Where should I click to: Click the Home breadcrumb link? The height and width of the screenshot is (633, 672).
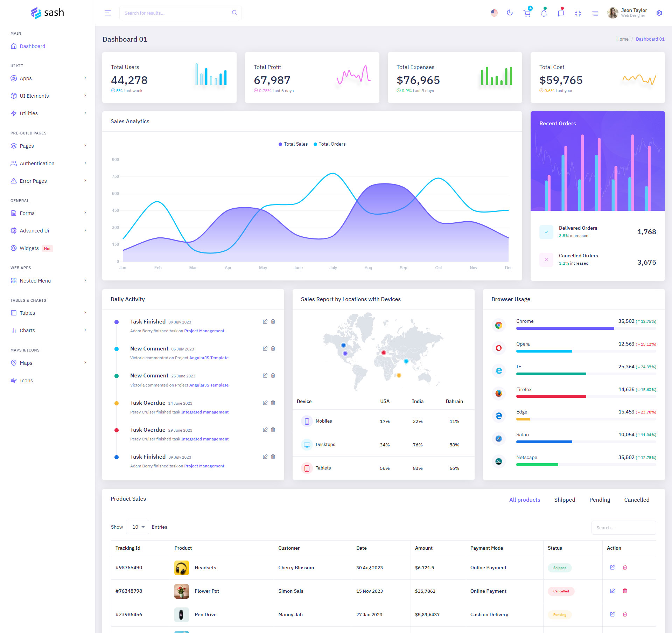pos(622,39)
